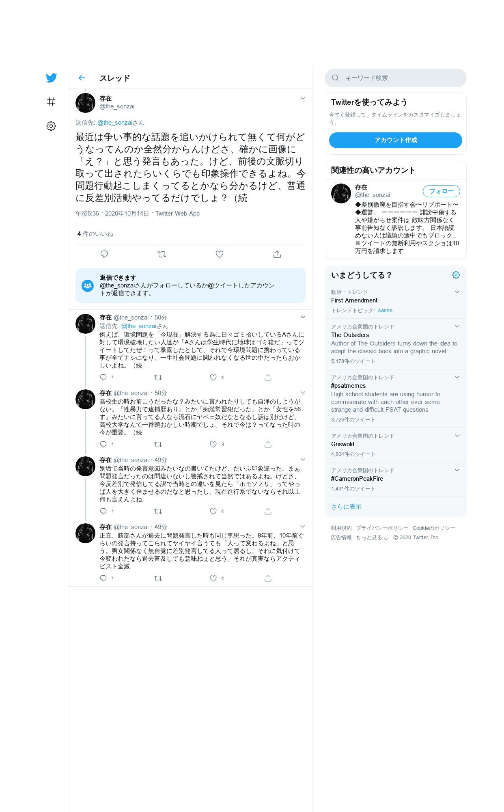504x812 pixels.
Task: Go back using the Thread arrow
Action: [82, 78]
